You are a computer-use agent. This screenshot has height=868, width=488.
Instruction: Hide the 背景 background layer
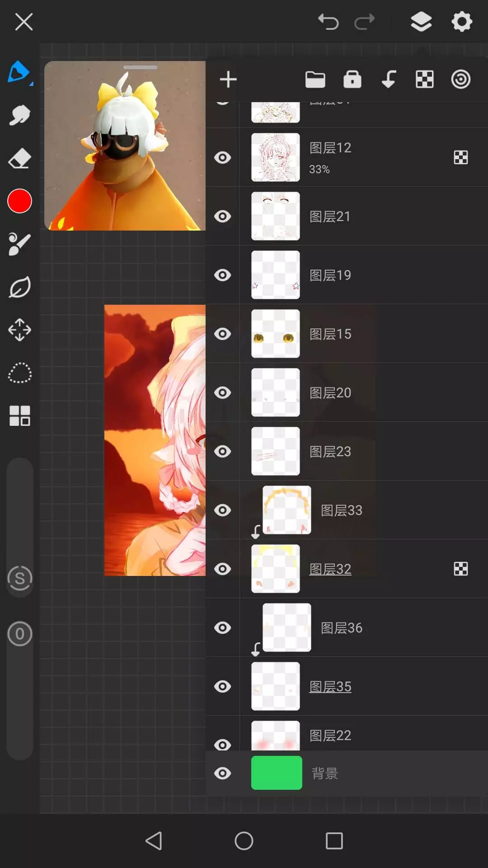click(222, 773)
